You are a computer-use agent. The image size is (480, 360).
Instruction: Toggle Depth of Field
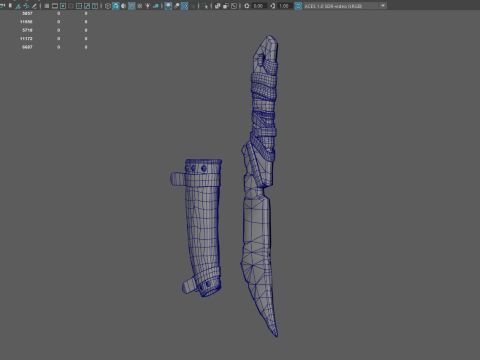[193, 6]
